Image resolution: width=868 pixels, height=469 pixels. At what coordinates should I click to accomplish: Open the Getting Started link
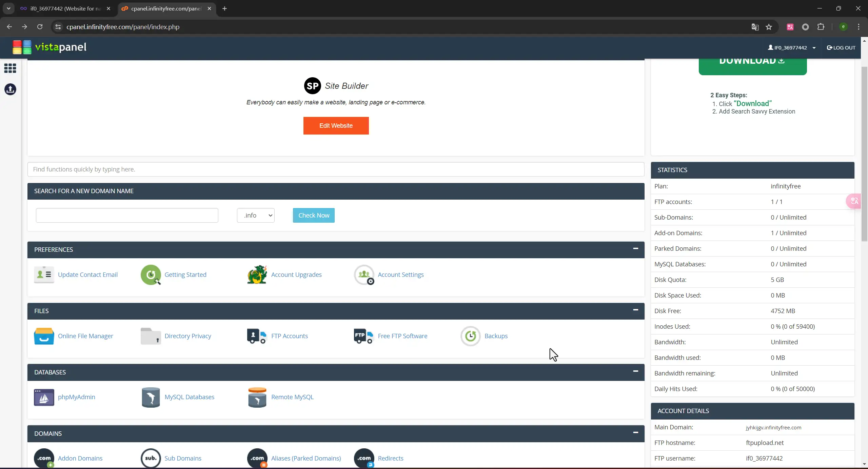pos(185,274)
